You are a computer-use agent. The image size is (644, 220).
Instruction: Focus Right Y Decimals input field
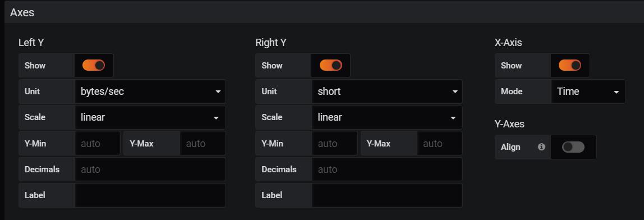click(387, 169)
